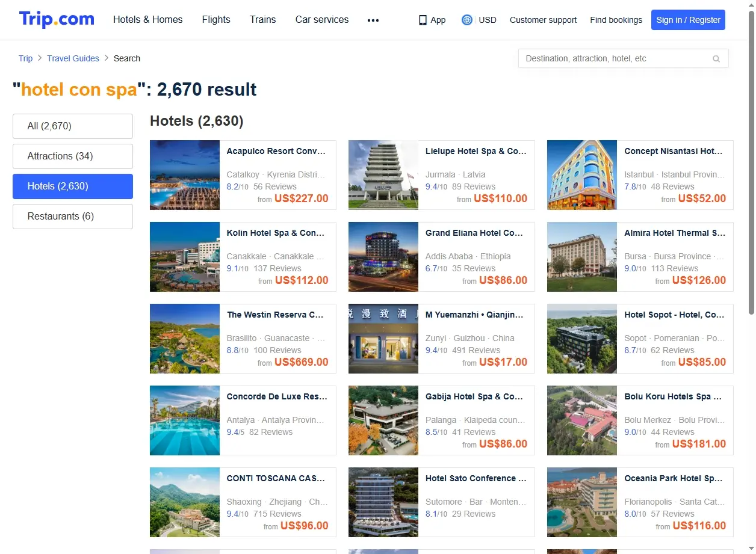The height and width of the screenshot is (554, 756).
Task: Click the US$17.00 price
Action: [503, 362]
